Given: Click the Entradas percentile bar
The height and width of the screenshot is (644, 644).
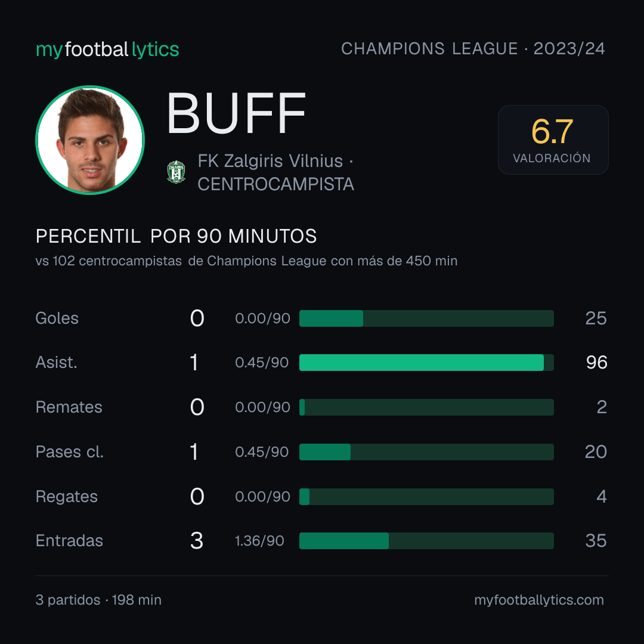Looking at the screenshot, I should [426, 541].
